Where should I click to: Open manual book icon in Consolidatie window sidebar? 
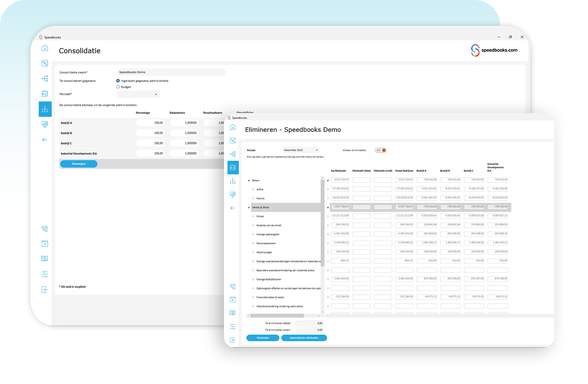[45, 259]
